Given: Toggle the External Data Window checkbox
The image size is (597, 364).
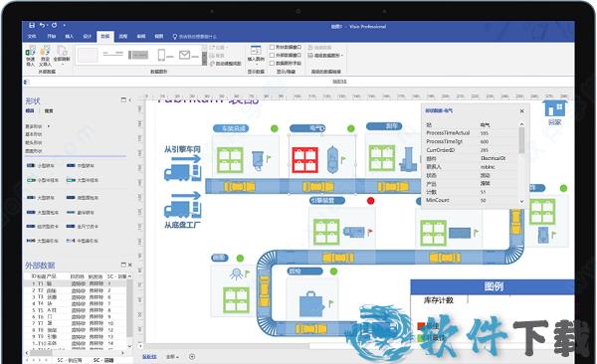Looking at the screenshot, I should click(x=272, y=56).
